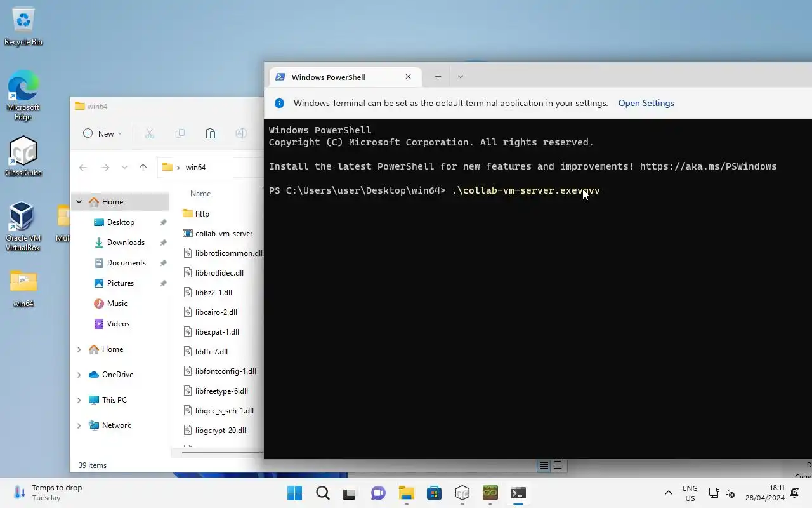Expand the This PC node
This screenshot has width=812, height=508.
coord(79,400)
